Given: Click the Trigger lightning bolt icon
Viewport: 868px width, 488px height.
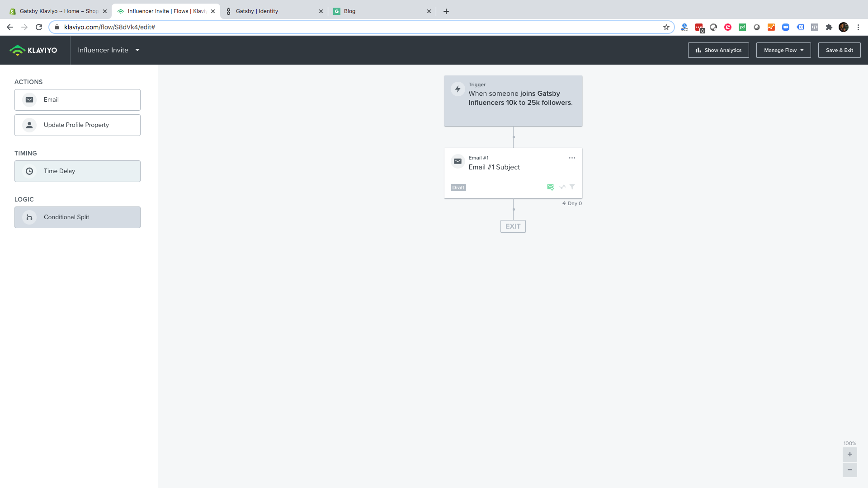Looking at the screenshot, I should point(458,89).
